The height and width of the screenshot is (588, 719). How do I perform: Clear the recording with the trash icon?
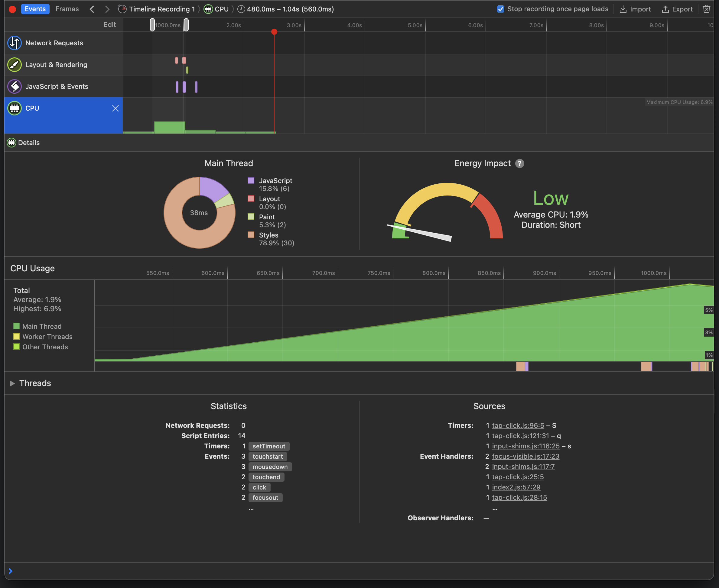(x=707, y=9)
